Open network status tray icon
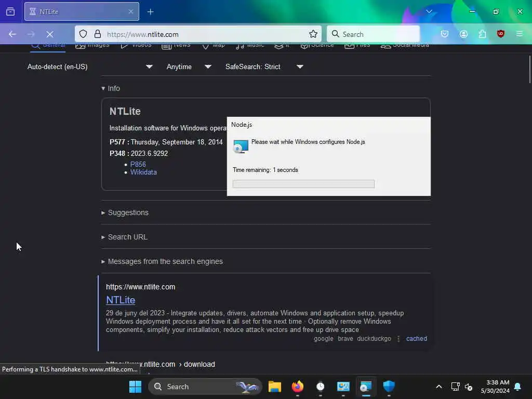Viewport: 532px width, 399px height. [455, 387]
